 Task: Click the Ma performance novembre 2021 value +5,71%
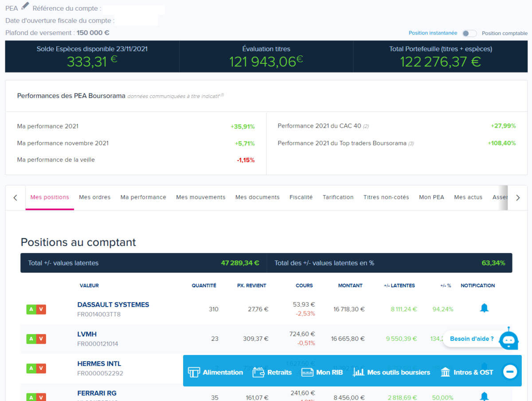tap(245, 144)
